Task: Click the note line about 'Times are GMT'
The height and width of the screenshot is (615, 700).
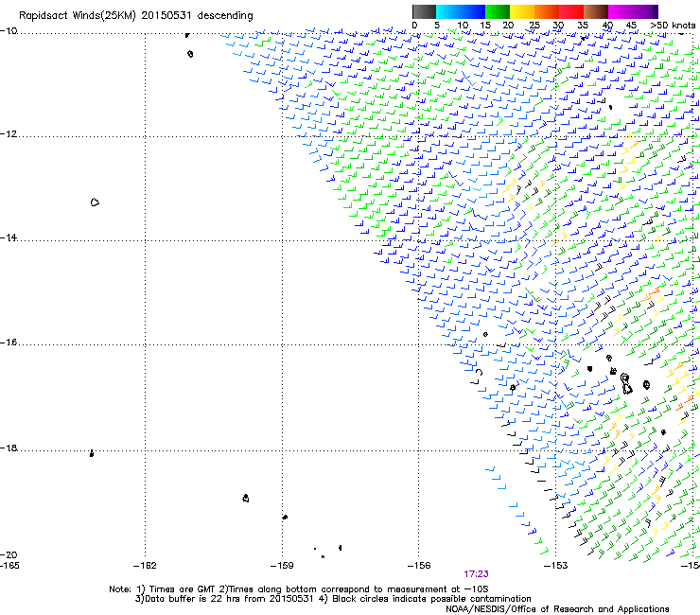Action: pyautogui.click(x=299, y=589)
